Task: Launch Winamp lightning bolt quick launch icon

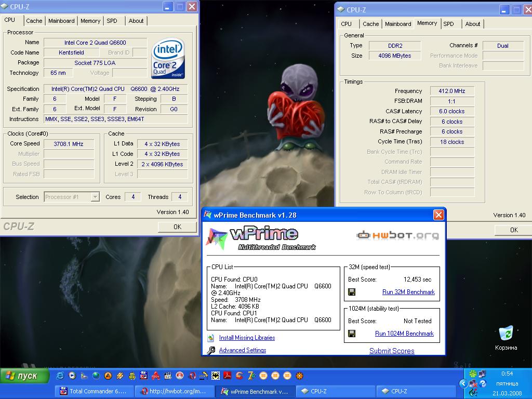Action: click(x=120, y=376)
